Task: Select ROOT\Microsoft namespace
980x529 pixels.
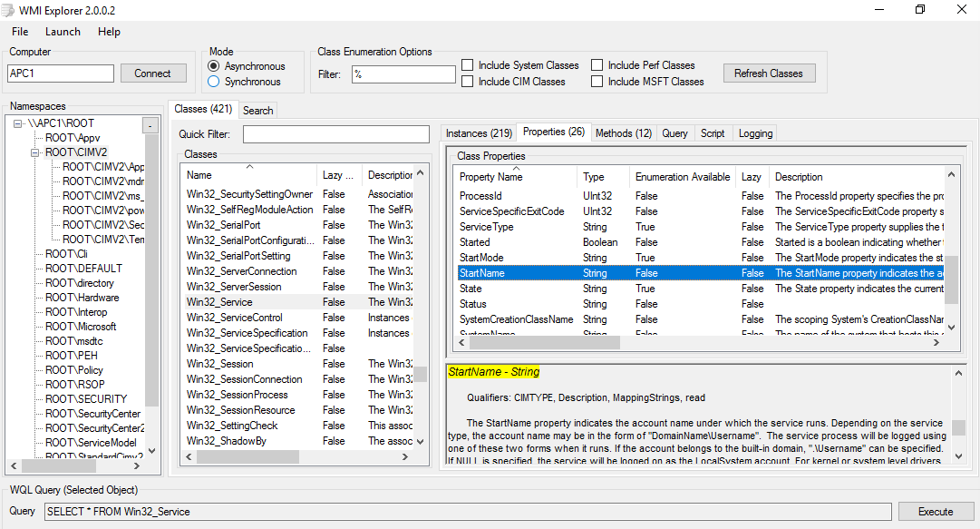Action: point(81,327)
